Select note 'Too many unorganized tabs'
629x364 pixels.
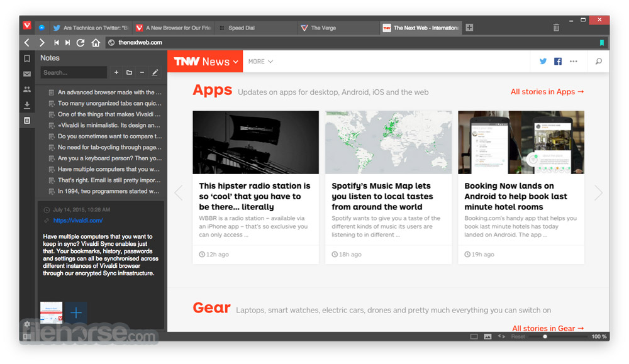(105, 104)
